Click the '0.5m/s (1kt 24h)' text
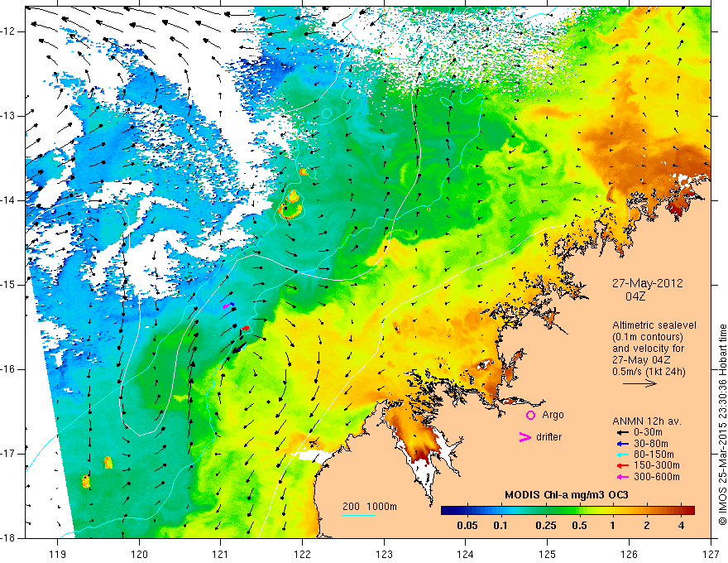Image resolution: width=728 pixels, height=563 pixels. [649, 371]
